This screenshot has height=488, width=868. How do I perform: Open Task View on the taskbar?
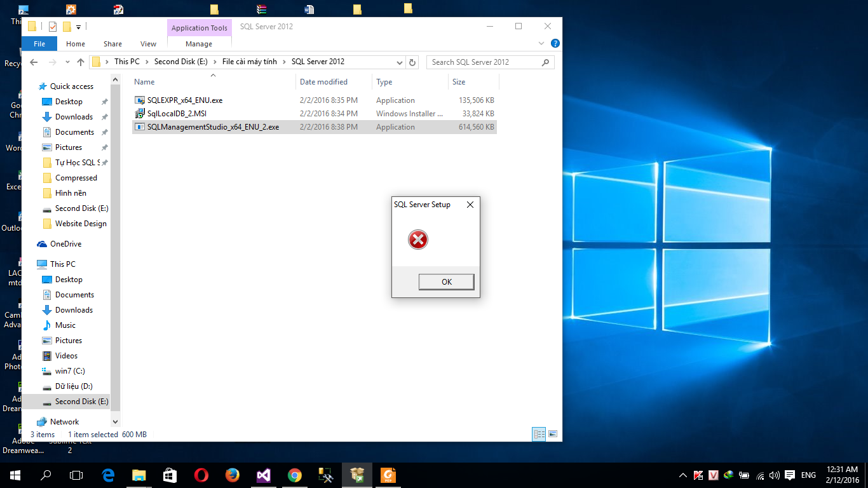coord(76,475)
